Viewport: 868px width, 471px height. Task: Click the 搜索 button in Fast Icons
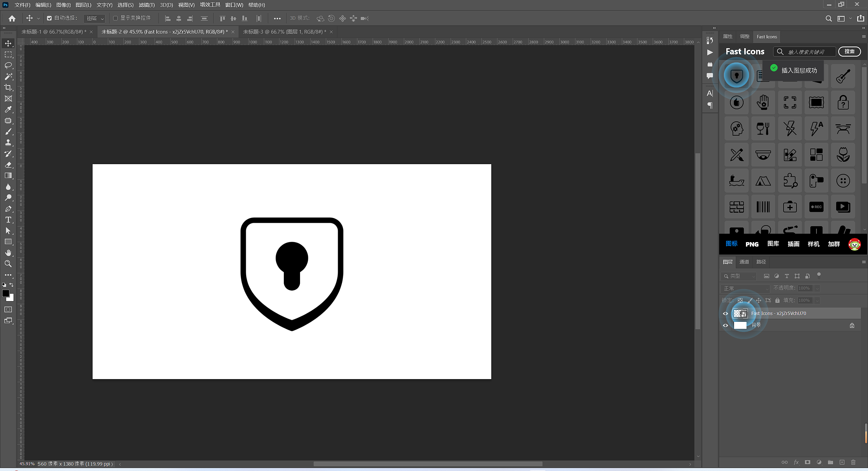click(x=849, y=52)
